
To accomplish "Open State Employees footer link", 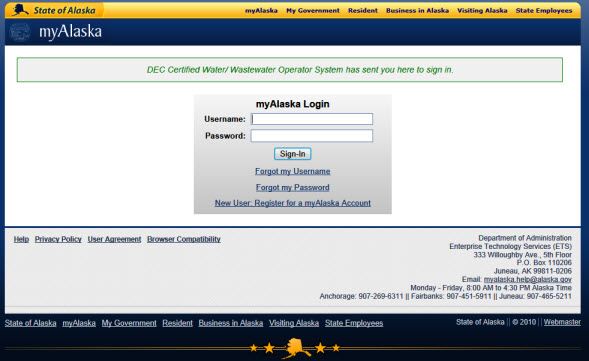I will [354, 323].
